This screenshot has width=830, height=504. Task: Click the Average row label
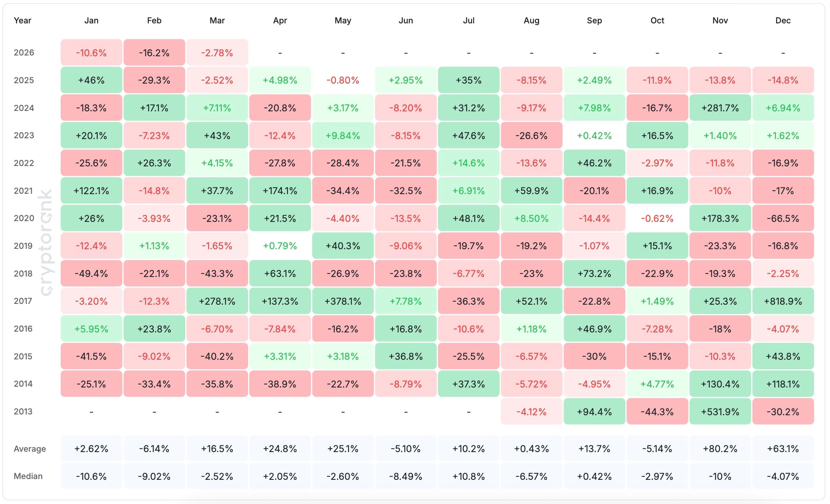click(30, 449)
